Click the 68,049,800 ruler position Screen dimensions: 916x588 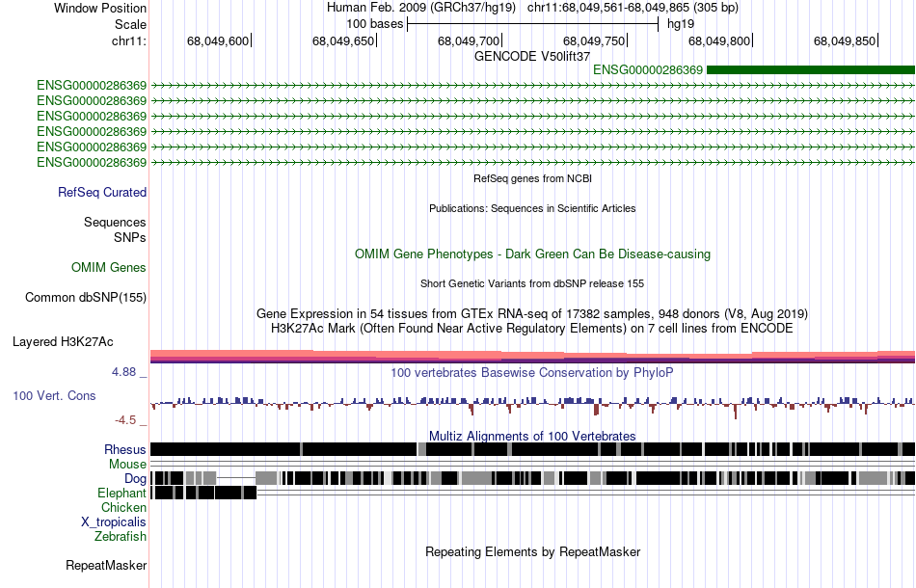tap(719, 40)
